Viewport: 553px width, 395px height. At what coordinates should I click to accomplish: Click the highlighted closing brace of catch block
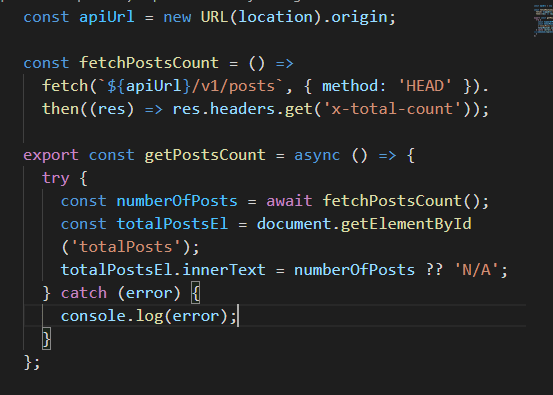pyautogui.click(x=47, y=339)
